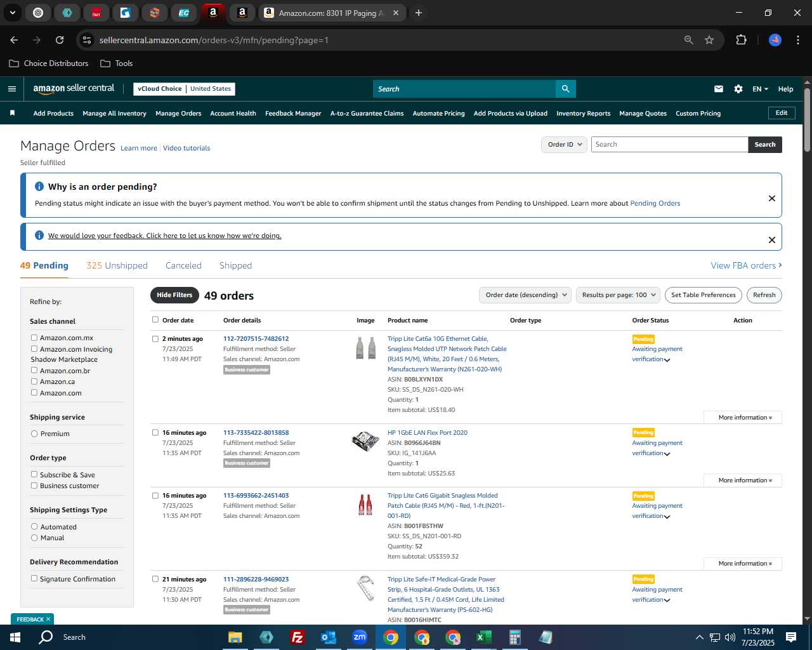Select the Premium shipping service radio
The height and width of the screenshot is (650, 812).
[34, 434]
